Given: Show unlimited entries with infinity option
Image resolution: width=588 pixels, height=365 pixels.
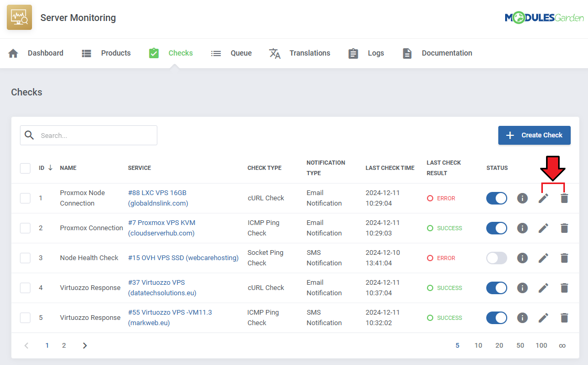Looking at the screenshot, I should [562, 346].
